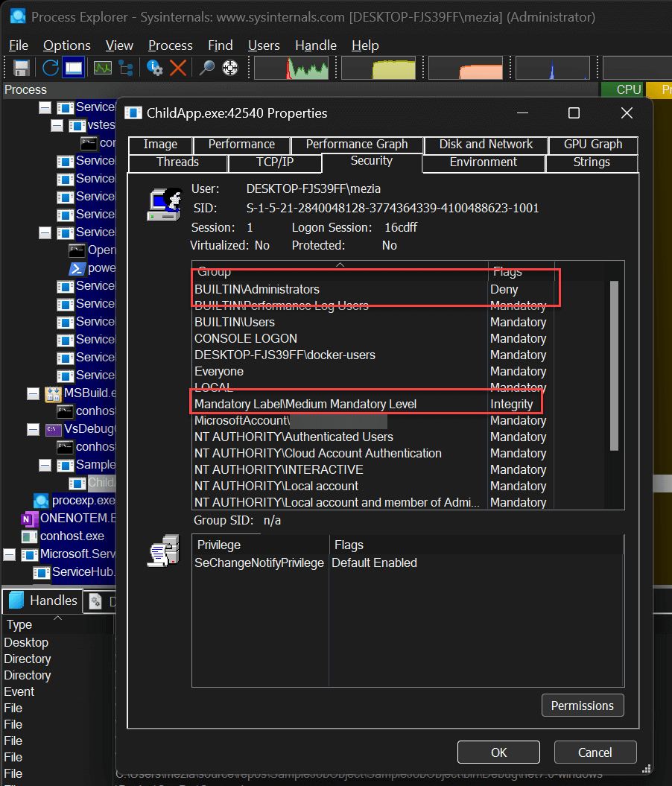Click the red X Kill Process icon
Screen dimensions: 672x786
(178, 69)
